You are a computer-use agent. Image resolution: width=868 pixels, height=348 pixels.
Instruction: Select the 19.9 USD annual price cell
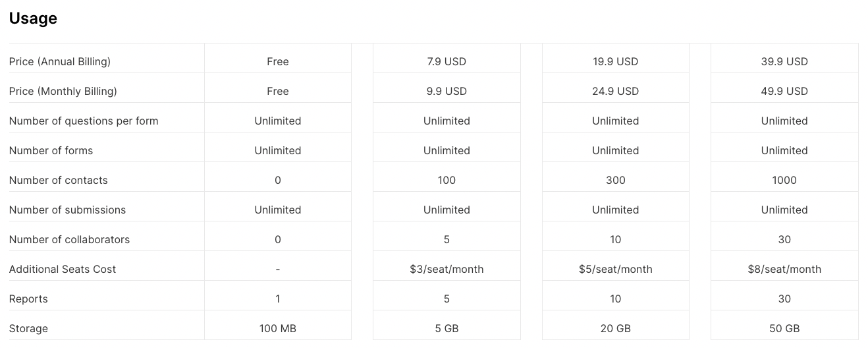pos(615,61)
